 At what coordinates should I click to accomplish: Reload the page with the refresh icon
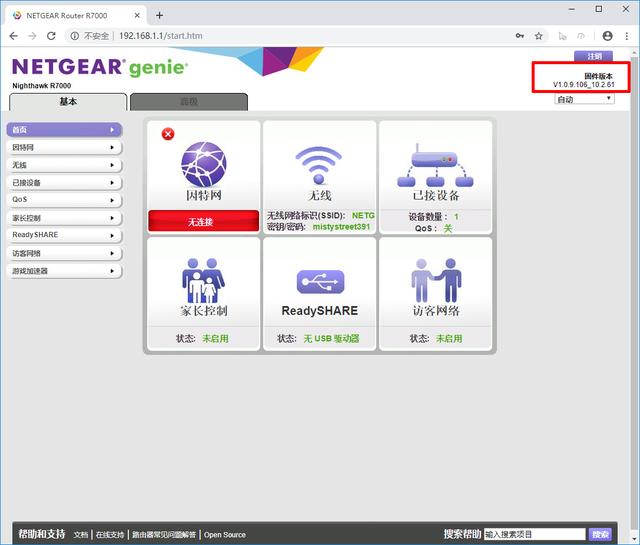(51, 36)
